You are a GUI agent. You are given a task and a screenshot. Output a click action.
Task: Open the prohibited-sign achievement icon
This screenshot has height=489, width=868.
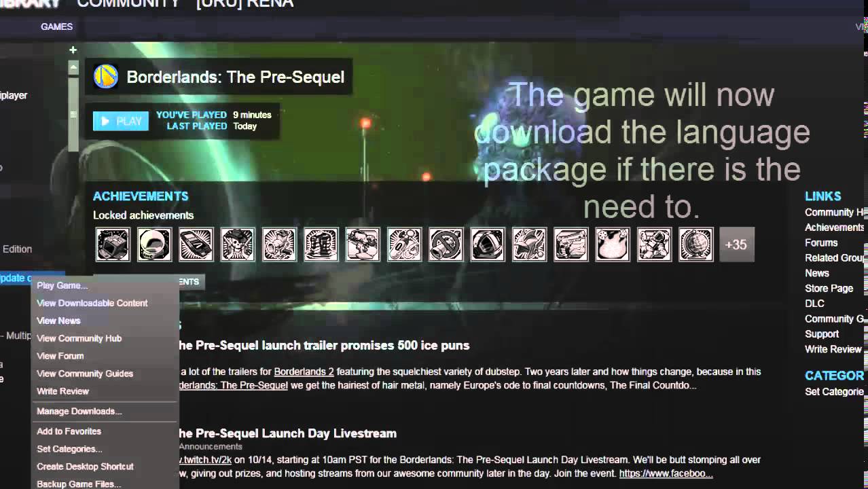point(446,244)
